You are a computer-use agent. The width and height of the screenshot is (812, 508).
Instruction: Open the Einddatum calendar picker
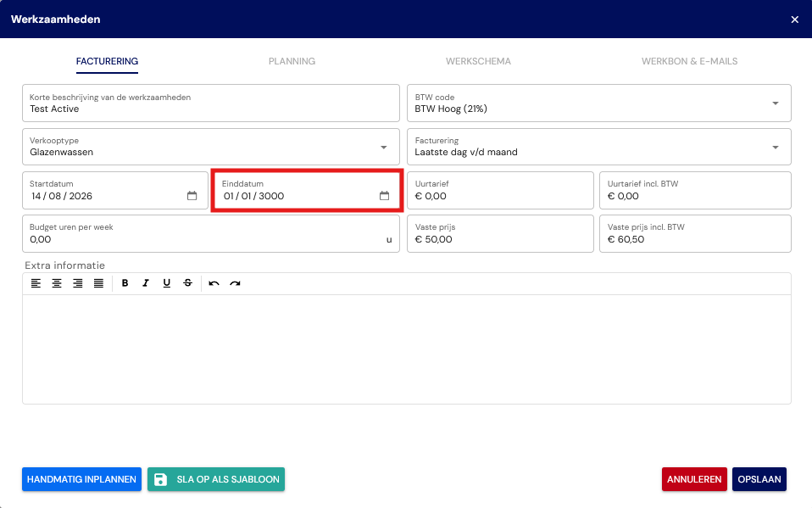click(x=384, y=196)
